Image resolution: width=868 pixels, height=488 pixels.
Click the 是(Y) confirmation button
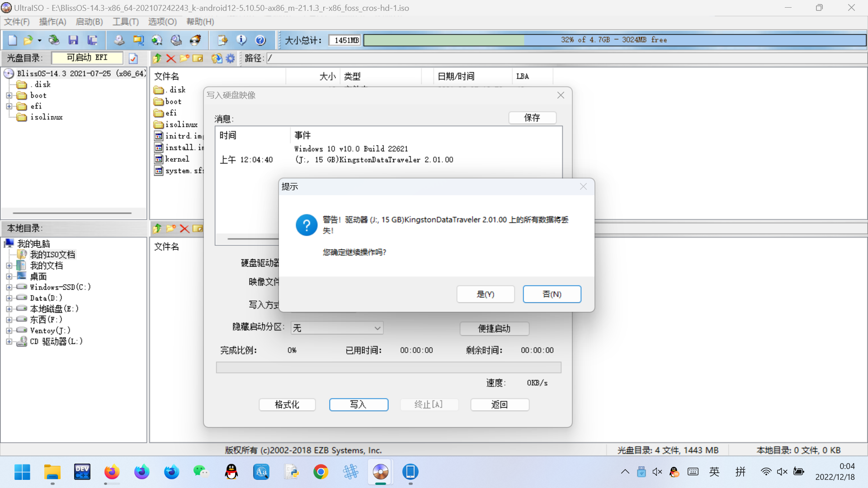(x=485, y=294)
